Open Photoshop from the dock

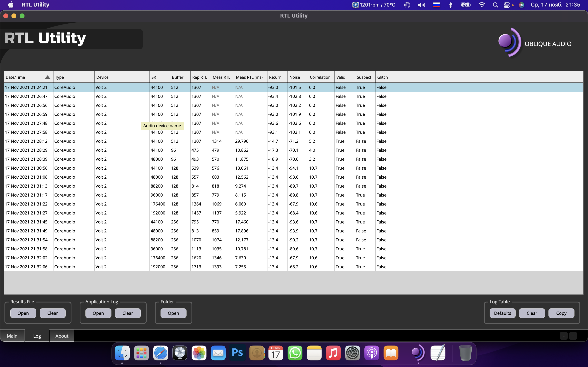point(237,353)
